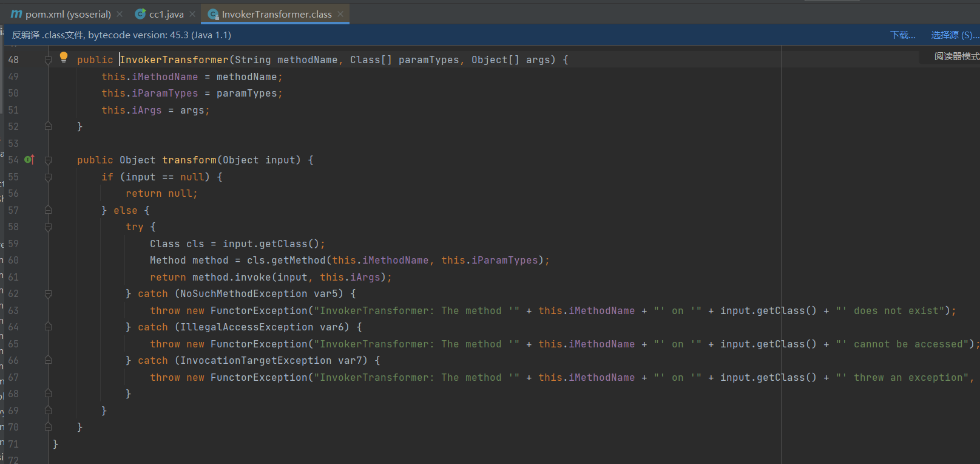The width and height of the screenshot is (980, 464).
Task: Click iParamTypes on line 50
Action: 165,93
